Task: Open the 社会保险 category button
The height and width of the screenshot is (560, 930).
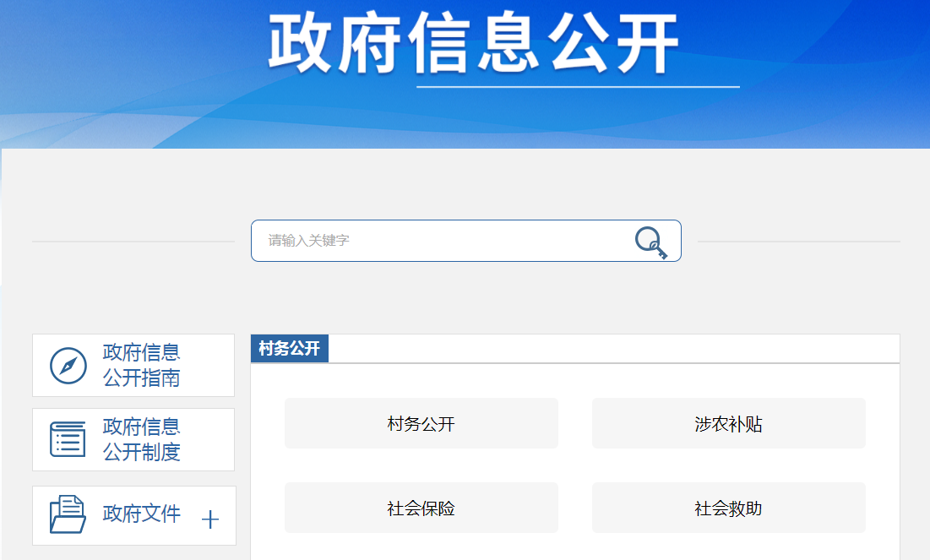Action: pos(421,508)
